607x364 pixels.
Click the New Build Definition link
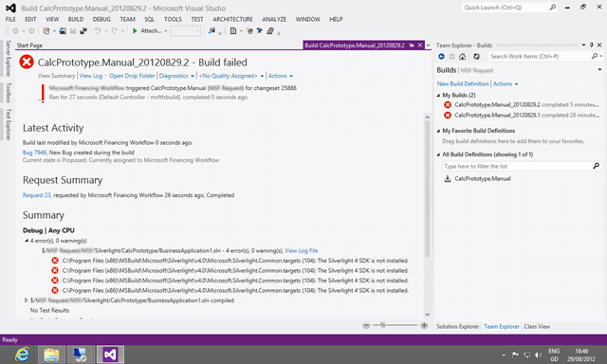point(463,84)
